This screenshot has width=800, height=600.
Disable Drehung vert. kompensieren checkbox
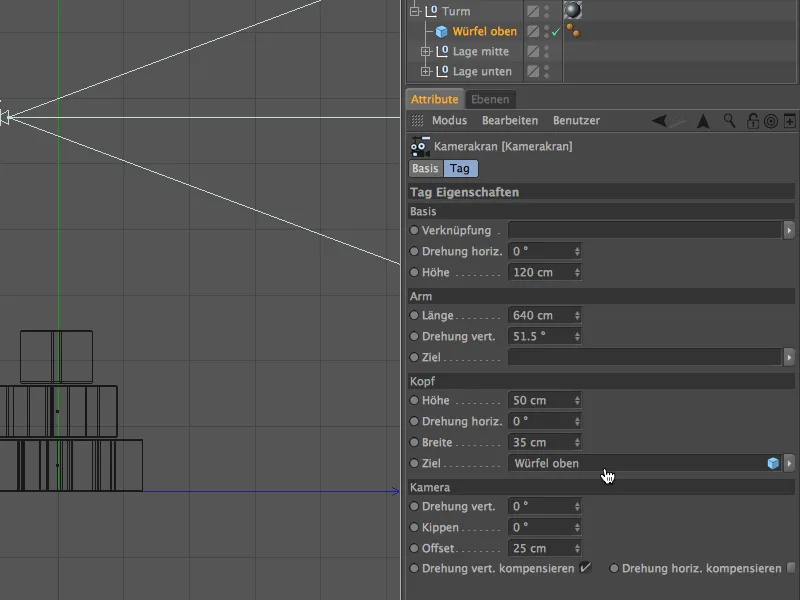coord(585,567)
